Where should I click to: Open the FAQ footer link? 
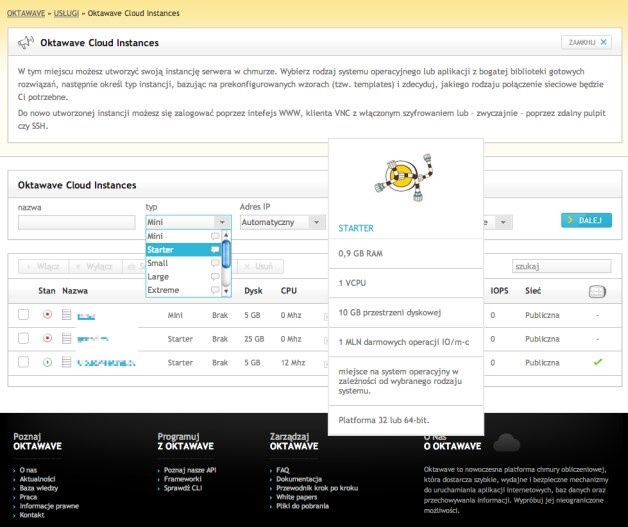point(283,470)
